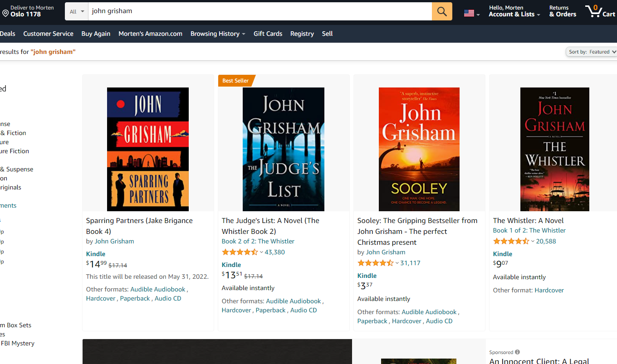
Task: Click the Deliver to Oslo location pin
Action: point(5,14)
